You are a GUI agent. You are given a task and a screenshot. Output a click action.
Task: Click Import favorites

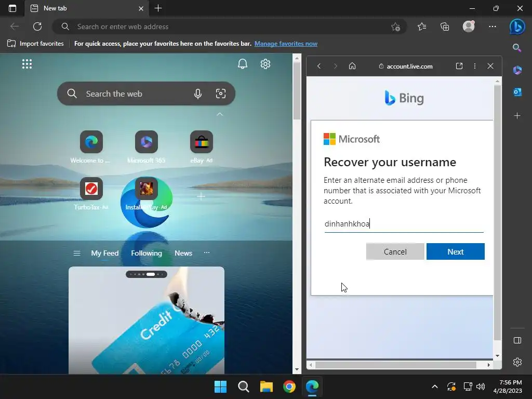[x=35, y=44]
